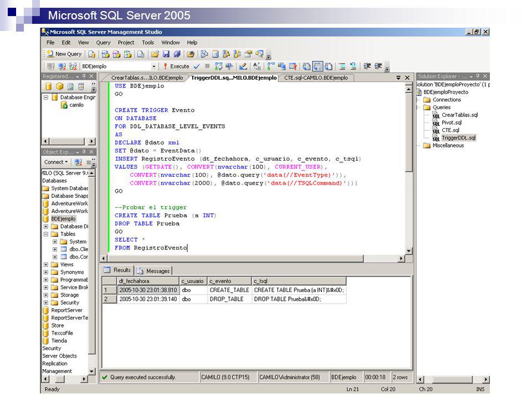Open a file with the Open File folder icon
Screen dimensions: 532x399
(x=155, y=54)
